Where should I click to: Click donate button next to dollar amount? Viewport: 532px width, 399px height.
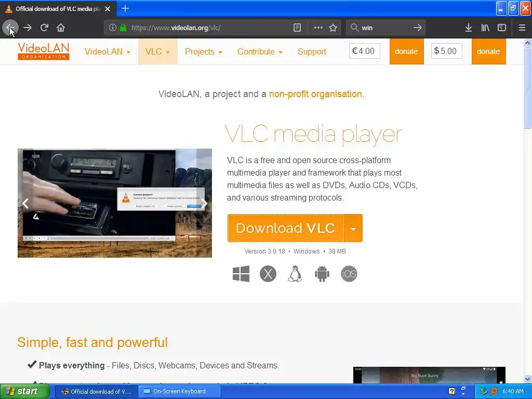tap(488, 51)
